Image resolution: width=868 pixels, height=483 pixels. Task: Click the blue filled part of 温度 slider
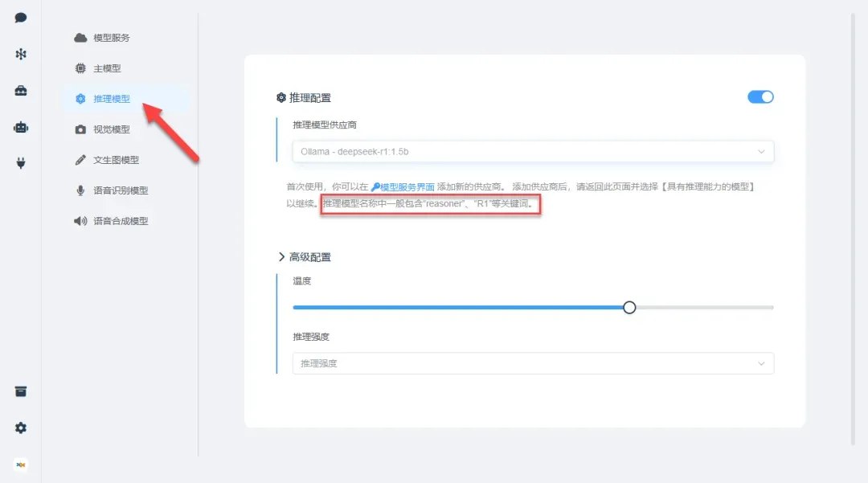pyautogui.click(x=457, y=308)
